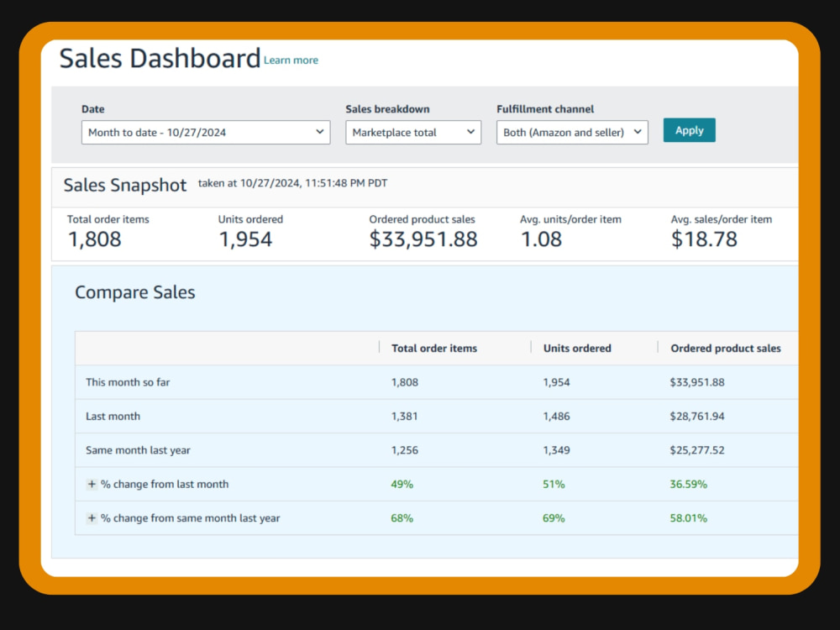840x630 pixels.
Task: Click the Sales Snapshot heading
Action: (125, 186)
